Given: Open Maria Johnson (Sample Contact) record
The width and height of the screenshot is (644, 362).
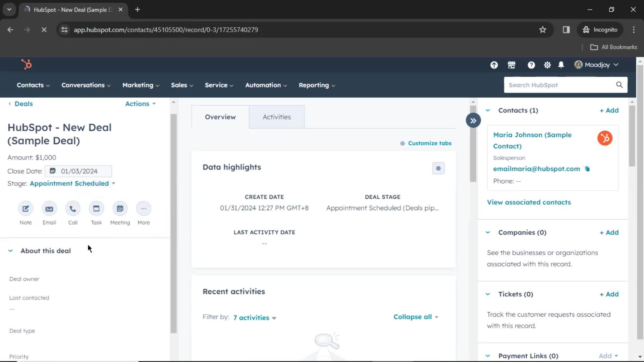Looking at the screenshot, I should tap(532, 140).
